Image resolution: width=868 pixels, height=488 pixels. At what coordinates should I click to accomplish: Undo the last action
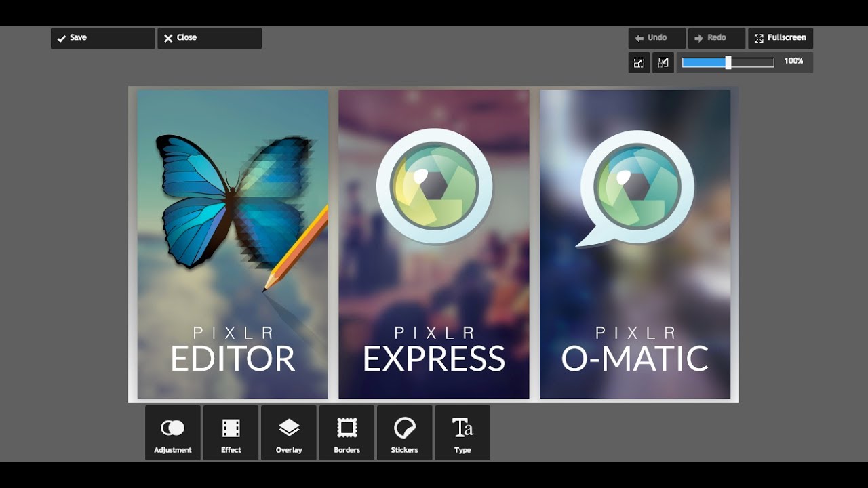coord(656,38)
